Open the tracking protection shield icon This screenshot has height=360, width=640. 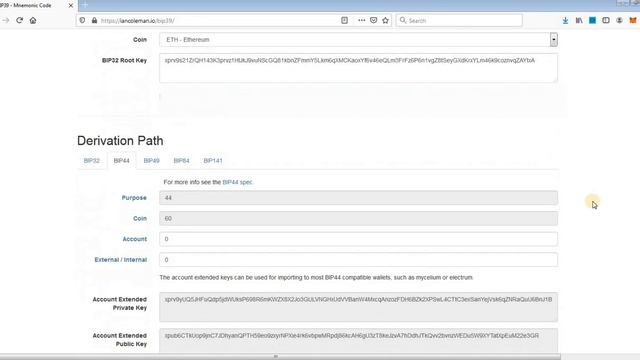pyautogui.click(x=82, y=20)
